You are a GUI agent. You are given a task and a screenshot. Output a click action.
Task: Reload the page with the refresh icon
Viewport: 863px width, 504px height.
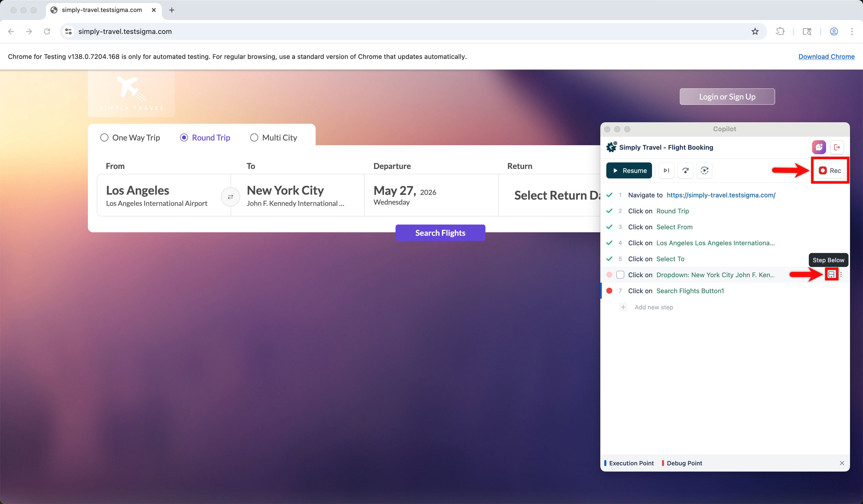coord(47,31)
